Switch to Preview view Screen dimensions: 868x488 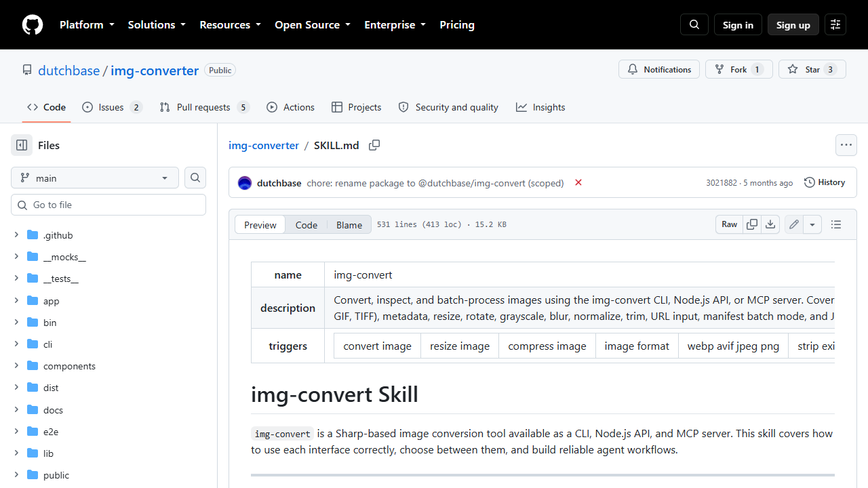(260, 225)
